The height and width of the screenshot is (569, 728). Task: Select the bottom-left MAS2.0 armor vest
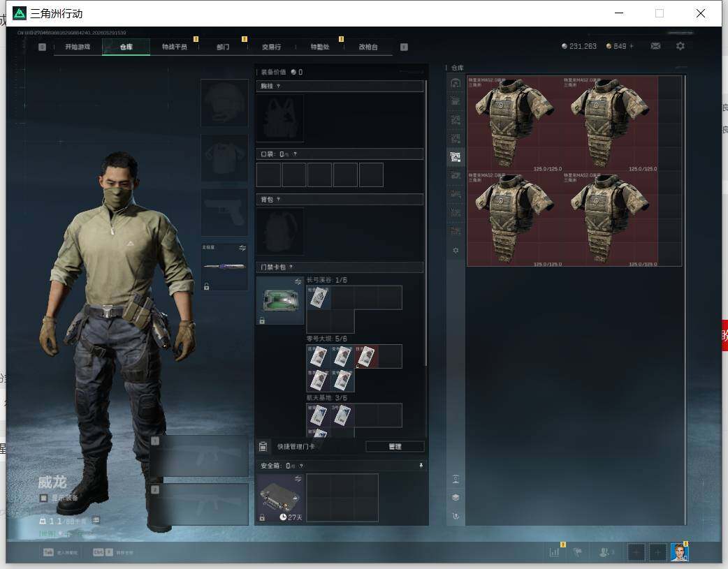[514, 219]
